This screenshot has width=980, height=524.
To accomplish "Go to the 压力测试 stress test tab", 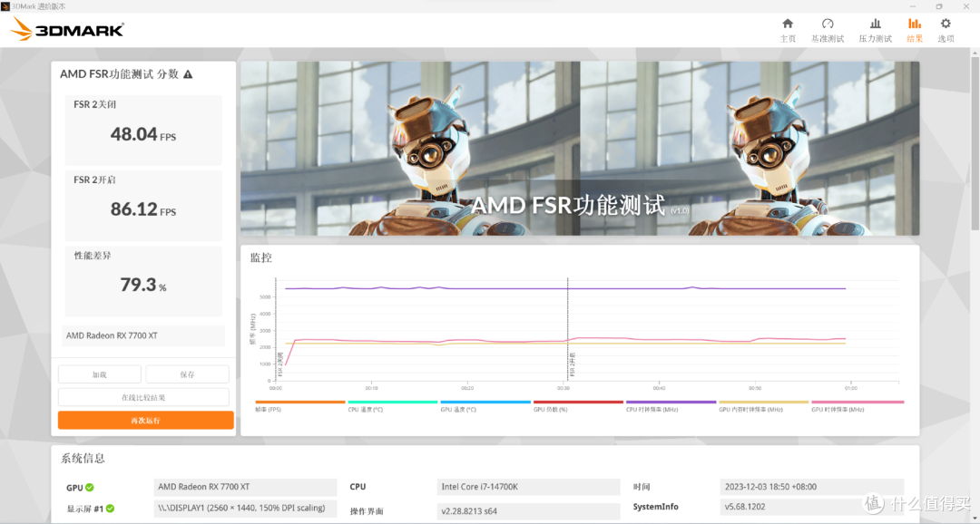I will point(875,30).
